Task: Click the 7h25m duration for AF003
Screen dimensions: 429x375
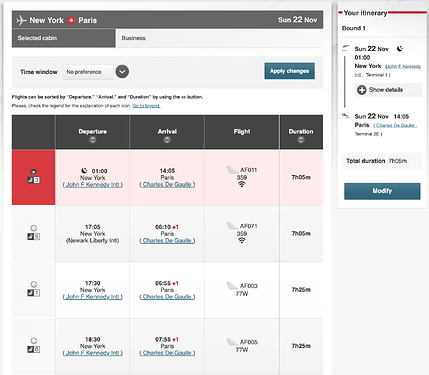Action: 301,290
